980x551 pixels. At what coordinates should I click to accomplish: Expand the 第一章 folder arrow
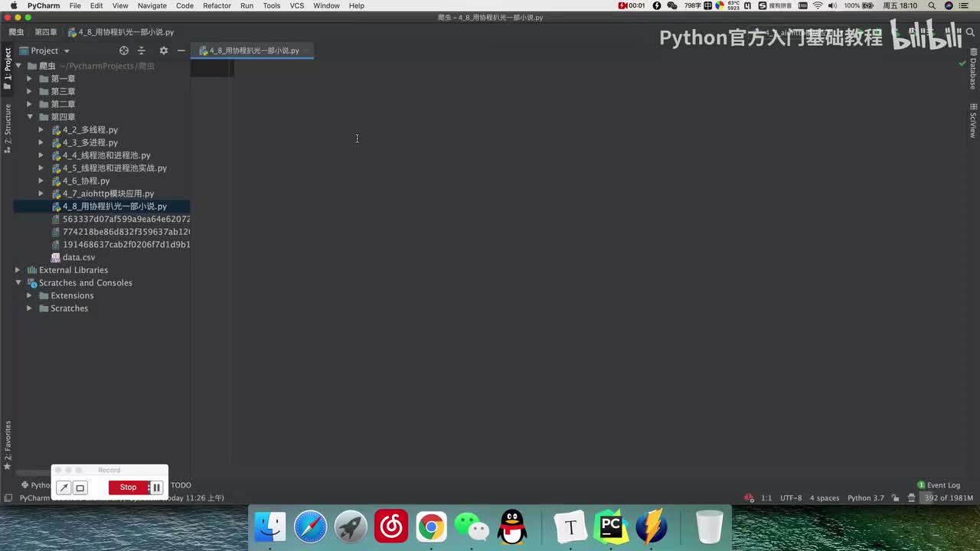pos(29,79)
